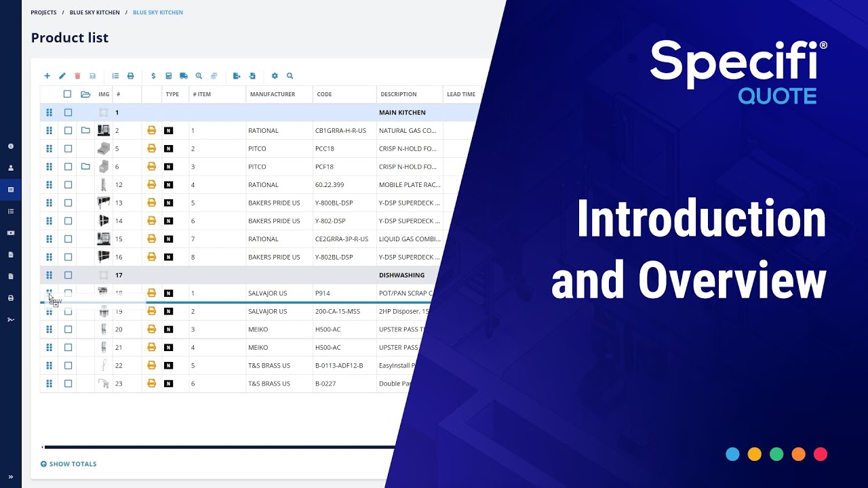Screen dimensions: 868x488
Task: Go to PROJECTS in the breadcrumb
Action: coord(43,12)
